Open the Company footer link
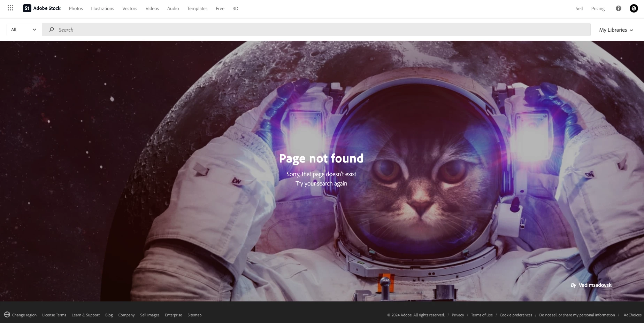Image resolution: width=644 pixels, height=323 pixels. [x=127, y=315]
